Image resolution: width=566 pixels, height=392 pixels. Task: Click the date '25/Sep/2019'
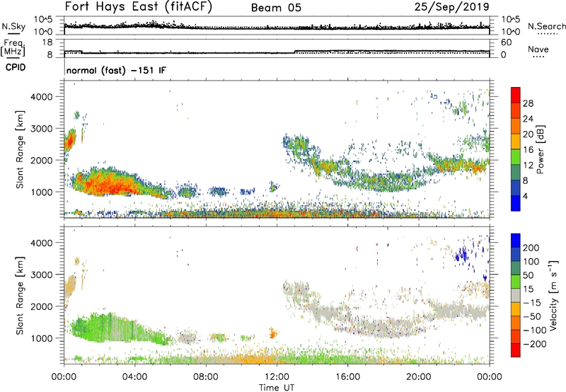pyautogui.click(x=451, y=6)
